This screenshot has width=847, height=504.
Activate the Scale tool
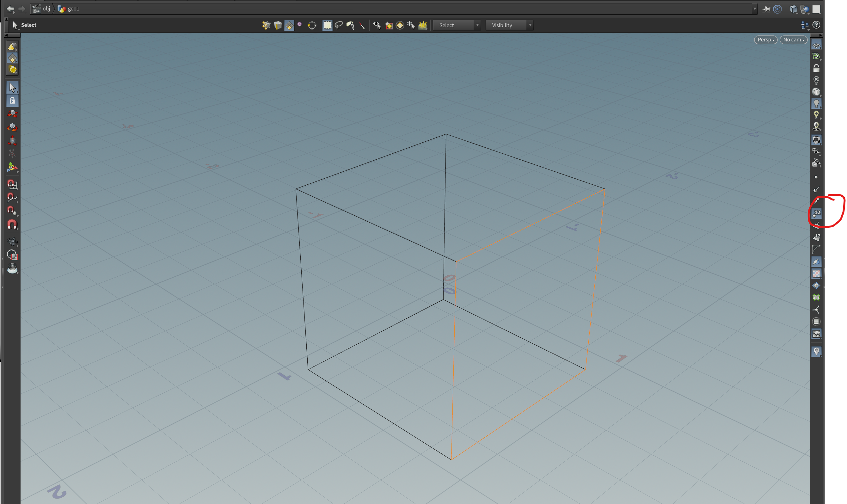coord(12,141)
